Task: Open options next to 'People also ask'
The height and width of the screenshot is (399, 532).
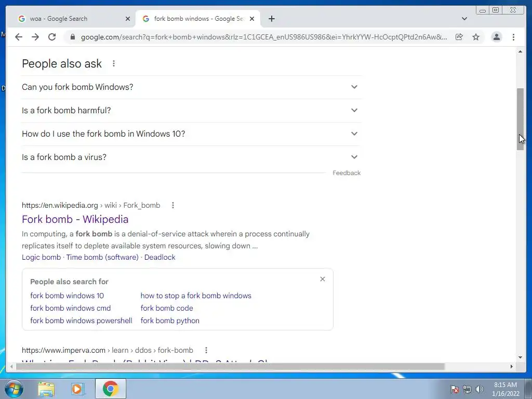Action: (x=114, y=63)
